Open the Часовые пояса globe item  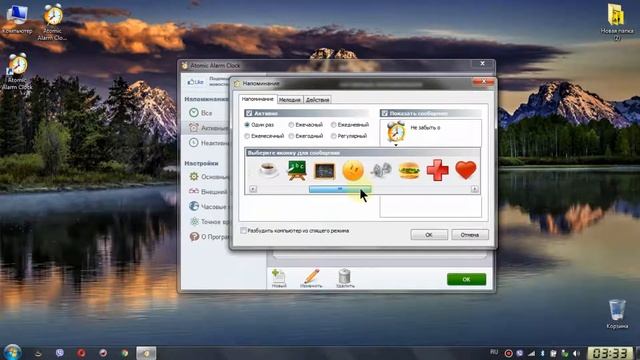click(x=208, y=207)
